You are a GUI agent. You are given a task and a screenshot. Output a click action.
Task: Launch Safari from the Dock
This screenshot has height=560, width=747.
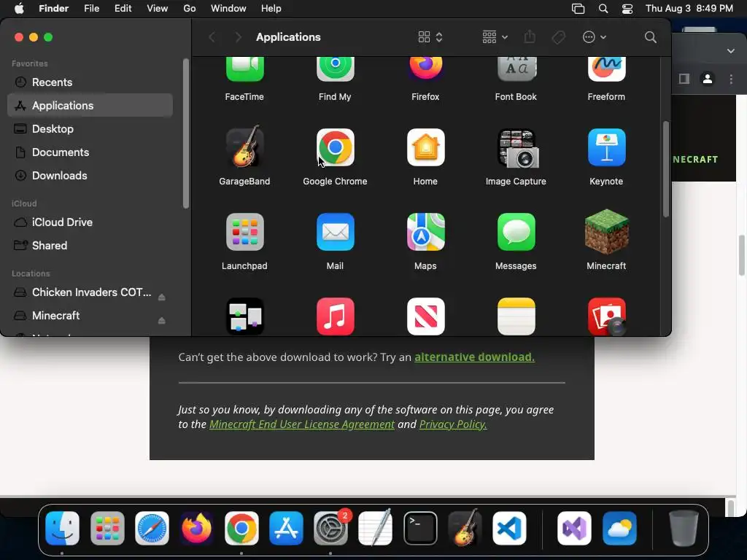click(152, 528)
